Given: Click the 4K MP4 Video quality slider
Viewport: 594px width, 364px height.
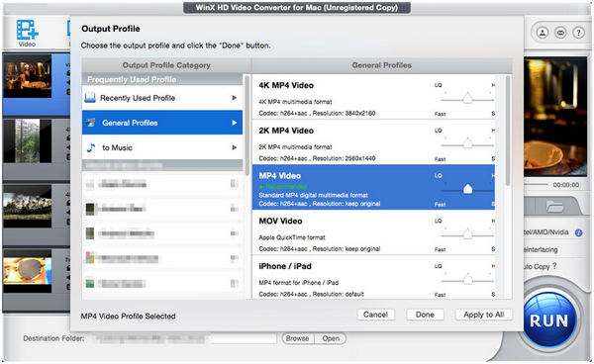Looking at the screenshot, I should coord(468,99).
